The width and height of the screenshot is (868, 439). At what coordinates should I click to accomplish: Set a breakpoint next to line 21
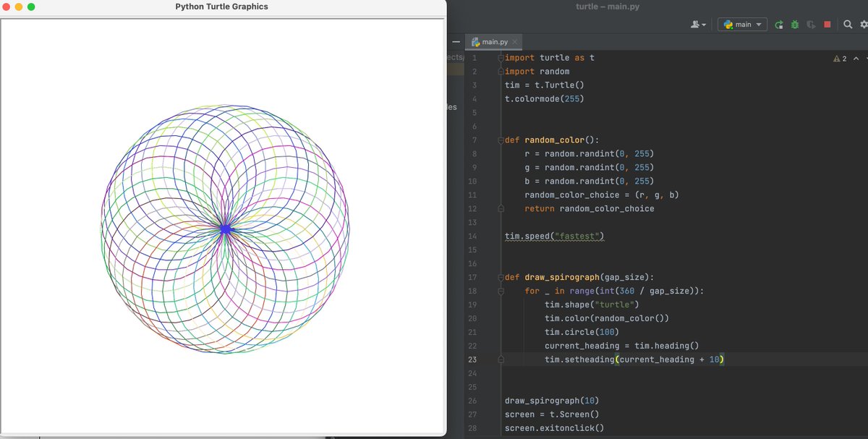[x=486, y=332]
